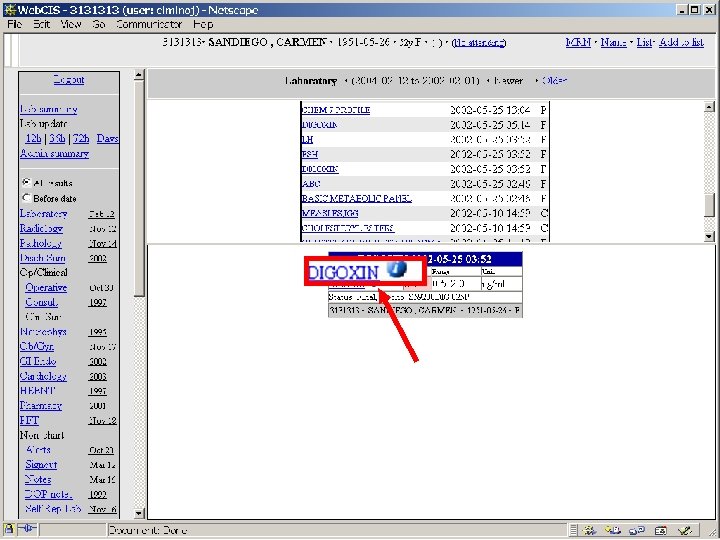720x540 pixels.
Task: Show lab updates for last 72h
Action: (x=81, y=138)
